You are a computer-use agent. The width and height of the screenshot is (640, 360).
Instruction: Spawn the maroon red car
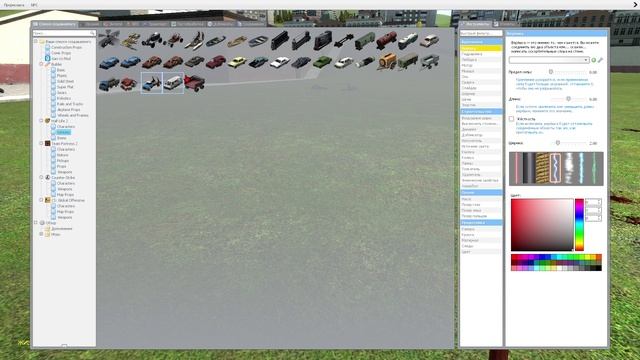[x=216, y=62]
